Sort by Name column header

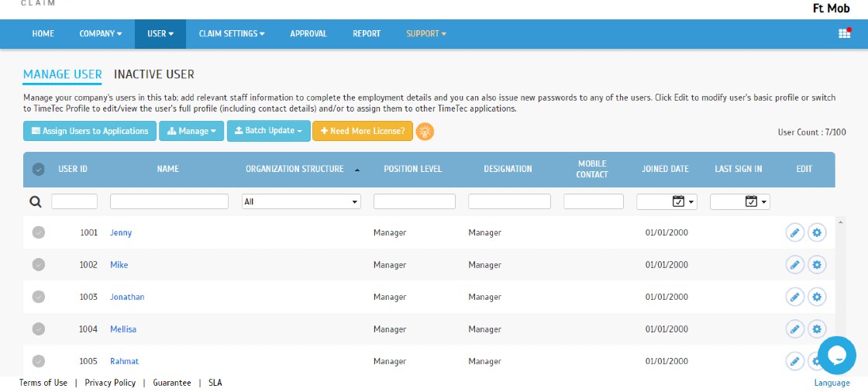point(167,169)
